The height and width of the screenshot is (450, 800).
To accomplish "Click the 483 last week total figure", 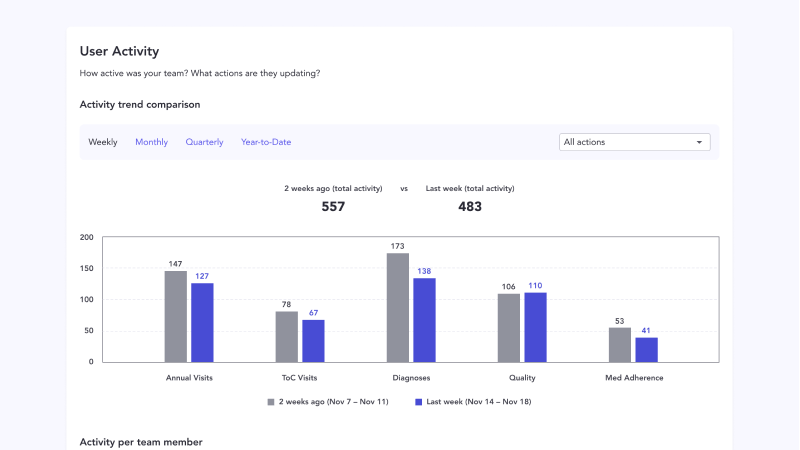I will click(470, 207).
